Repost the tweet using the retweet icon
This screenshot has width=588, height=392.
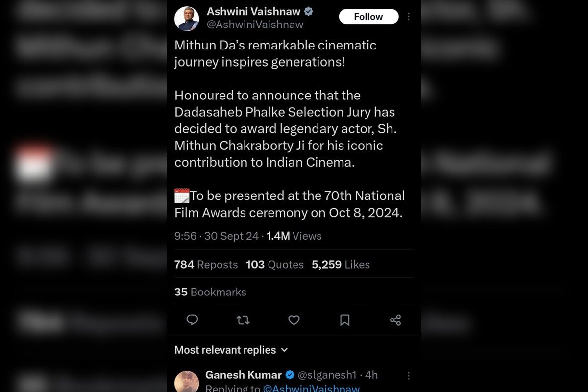click(243, 320)
